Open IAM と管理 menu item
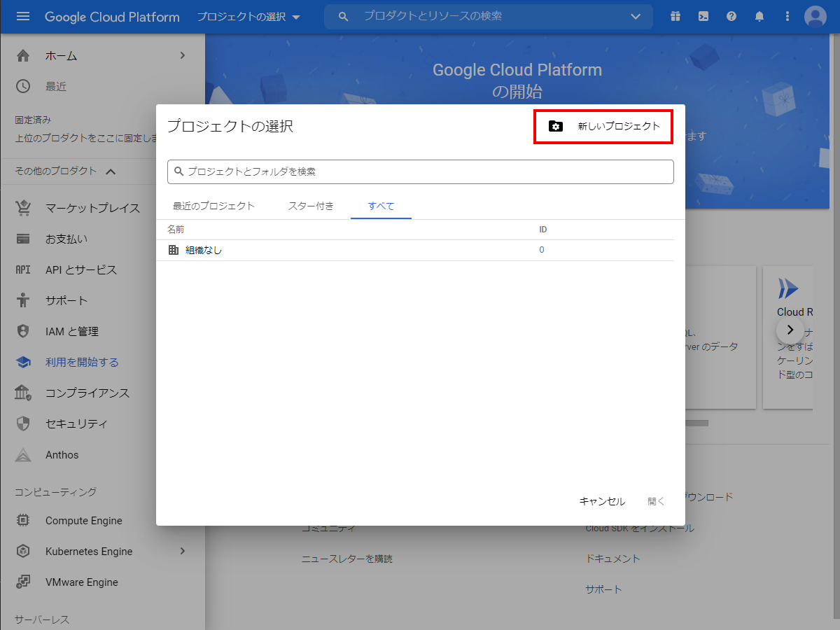This screenshot has height=630, width=840. 102,331
